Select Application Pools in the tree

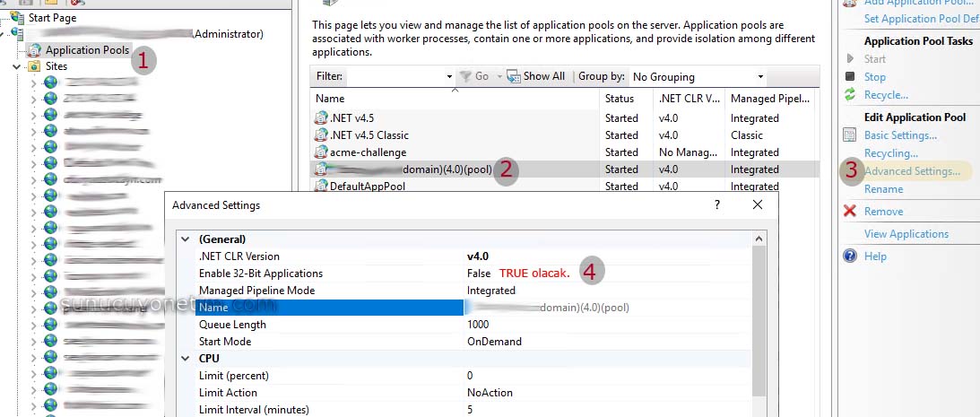(87, 50)
